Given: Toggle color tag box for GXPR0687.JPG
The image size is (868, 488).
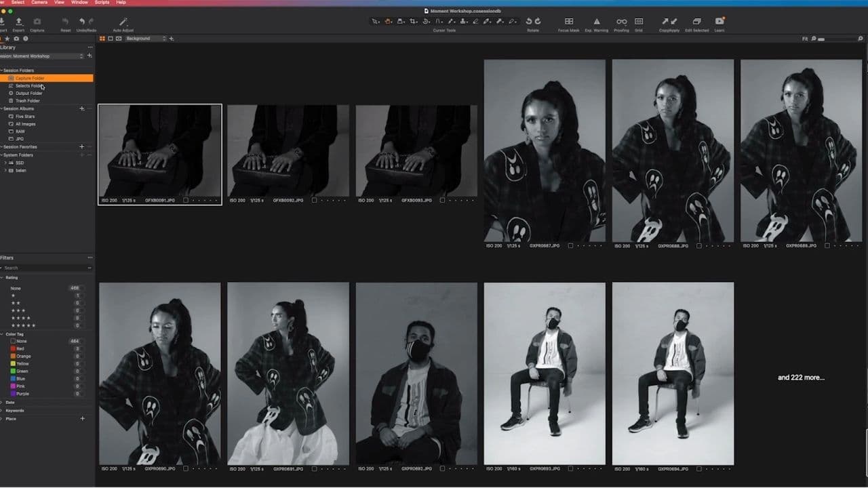Looking at the screenshot, I should pos(571,245).
